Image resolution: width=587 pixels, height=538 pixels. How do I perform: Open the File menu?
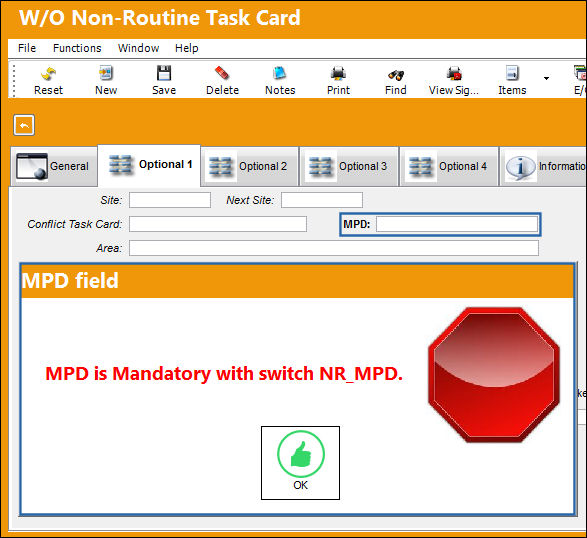tap(27, 48)
